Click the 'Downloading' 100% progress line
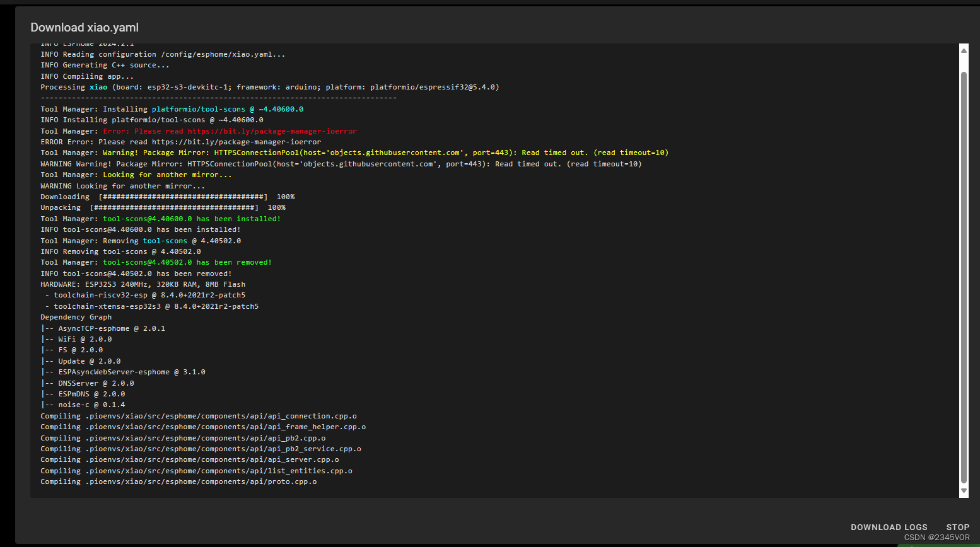The width and height of the screenshot is (980, 547). tap(168, 197)
